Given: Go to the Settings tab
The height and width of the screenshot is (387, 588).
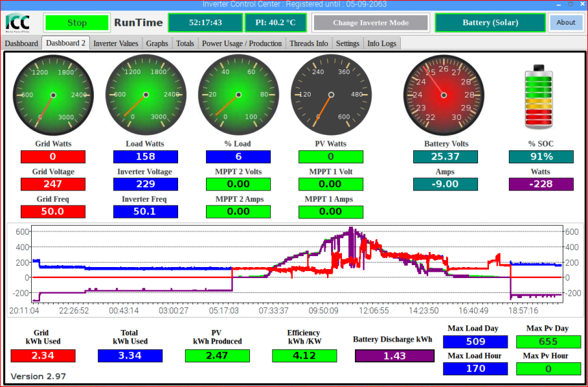Looking at the screenshot, I should click(x=348, y=43).
